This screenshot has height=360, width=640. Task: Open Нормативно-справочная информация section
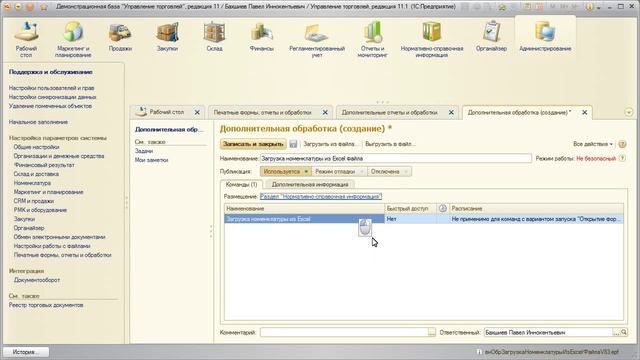432,39
